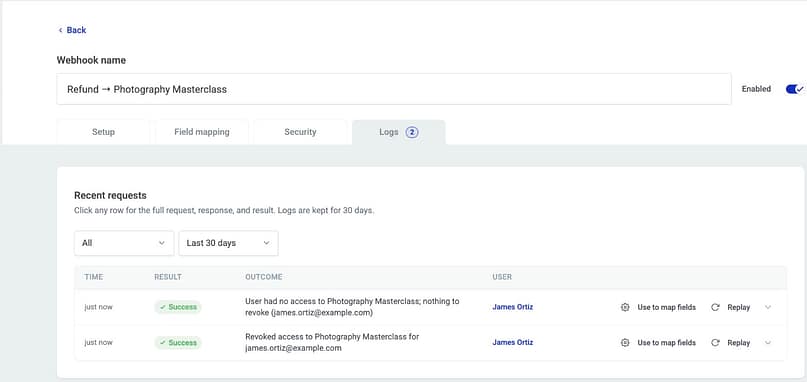Click the OUTCOME column header
807x382 pixels.
pos(264,277)
